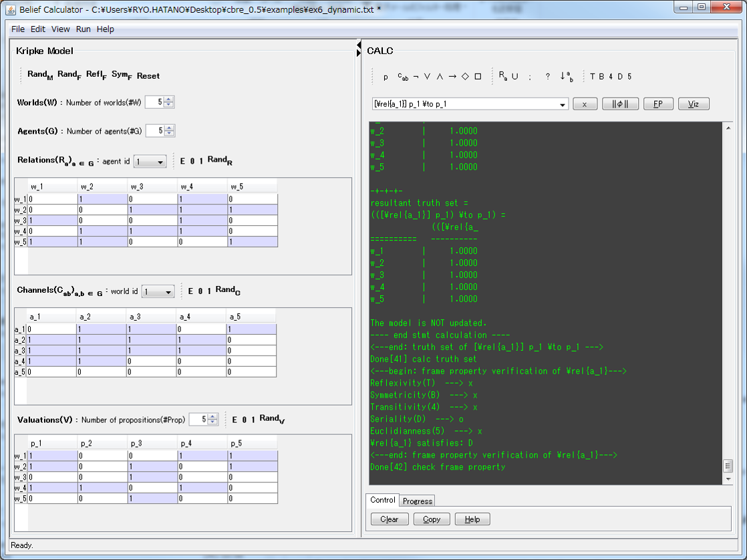Image resolution: width=747 pixels, height=560 pixels.
Task: Click console scrollbar down arrow
Action: [x=728, y=479]
